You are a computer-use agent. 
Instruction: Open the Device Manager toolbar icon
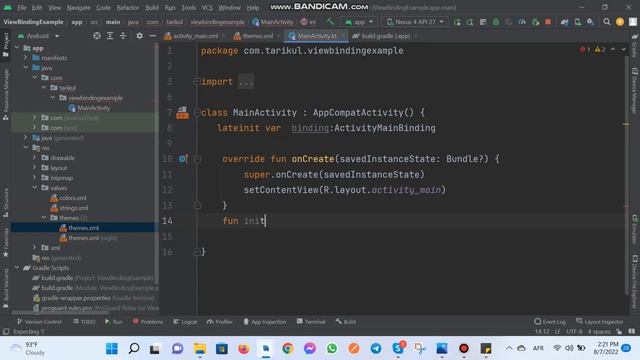(578, 22)
